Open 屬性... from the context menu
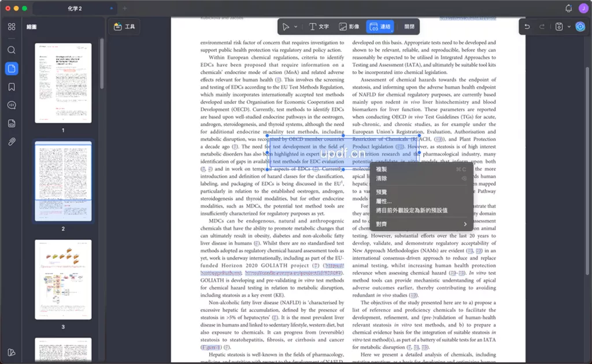Screen dimensions: 592x364 coord(421,202)
